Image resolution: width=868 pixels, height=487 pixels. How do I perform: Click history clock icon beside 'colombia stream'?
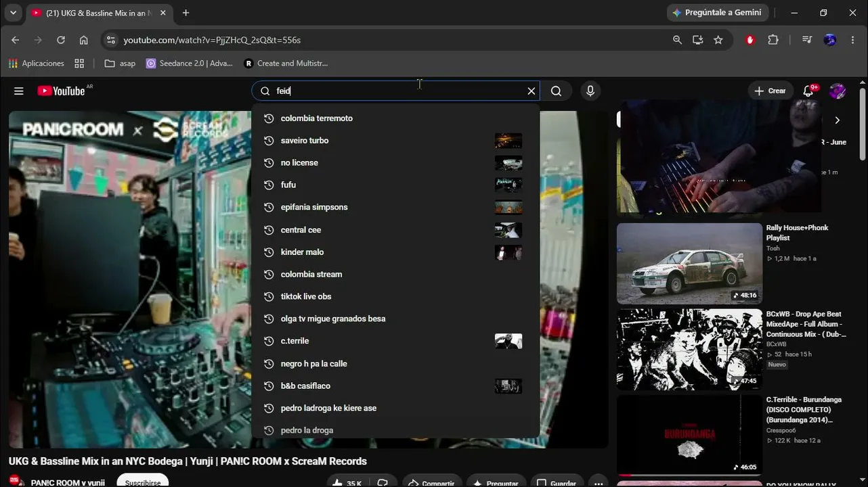[x=268, y=274]
